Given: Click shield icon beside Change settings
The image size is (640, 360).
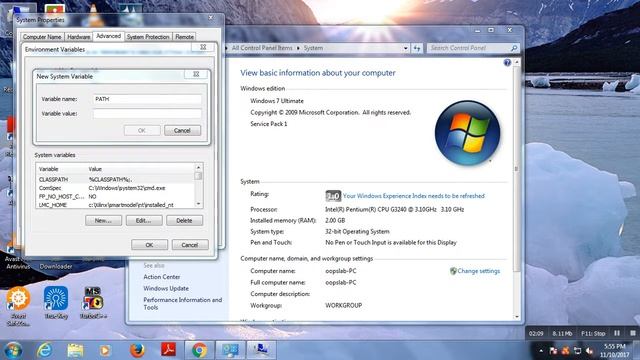Looking at the screenshot, I should point(453,271).
